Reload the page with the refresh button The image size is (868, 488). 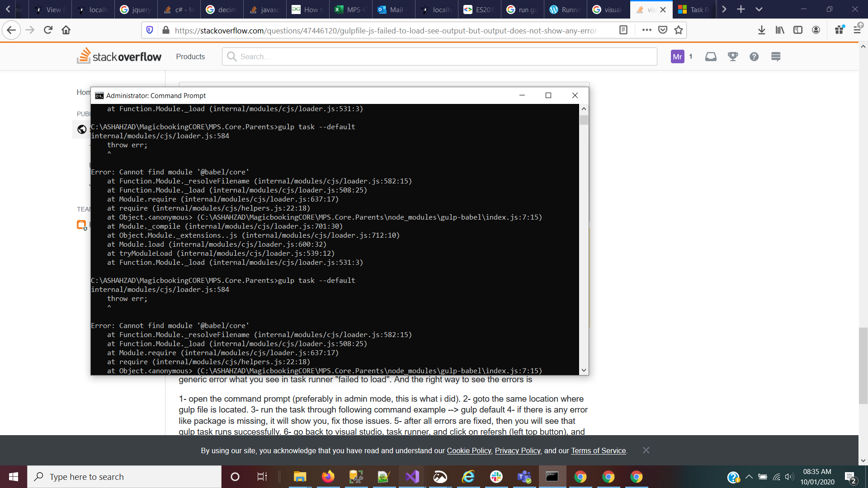pyautogui.click(x=48, y=30)
